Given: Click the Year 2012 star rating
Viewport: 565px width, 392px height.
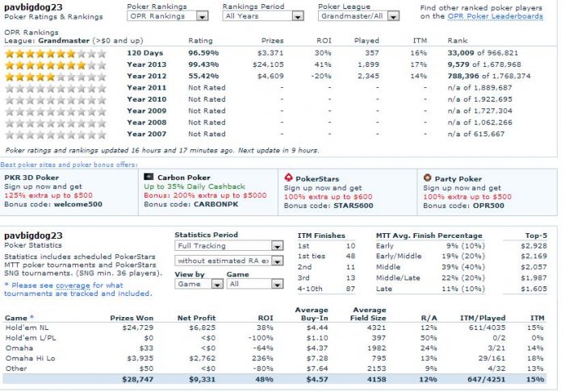Looking at the screenshot, I should pos(56,76).
